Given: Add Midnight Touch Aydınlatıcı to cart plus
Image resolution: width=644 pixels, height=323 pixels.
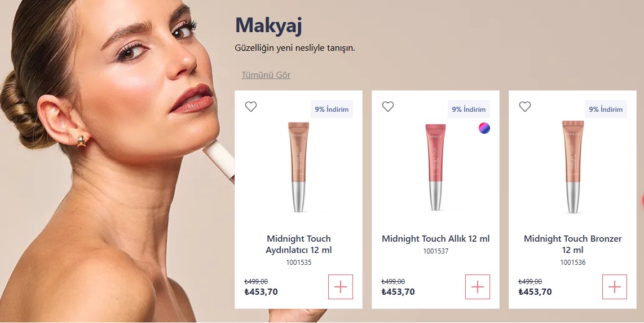Looking at the screenshot, I should (341, 287).
